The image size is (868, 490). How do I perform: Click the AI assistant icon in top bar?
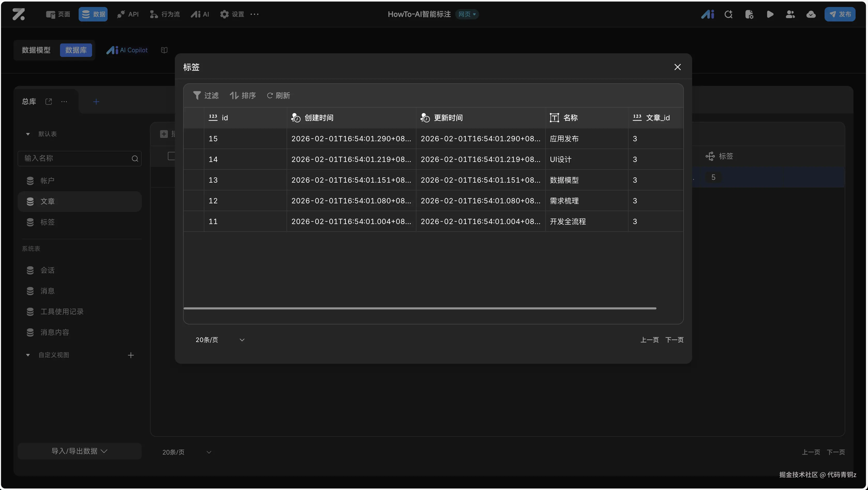point(708,14)
